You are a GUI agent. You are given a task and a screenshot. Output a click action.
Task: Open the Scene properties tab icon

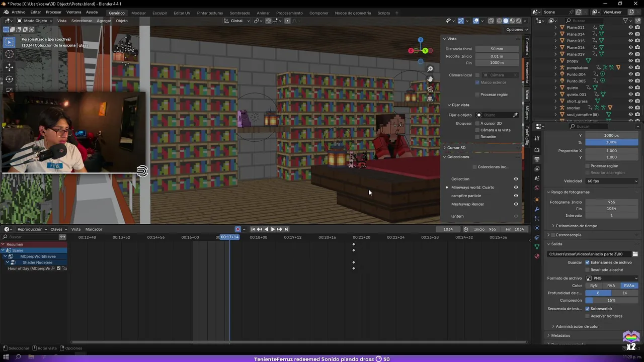[537, 178]
